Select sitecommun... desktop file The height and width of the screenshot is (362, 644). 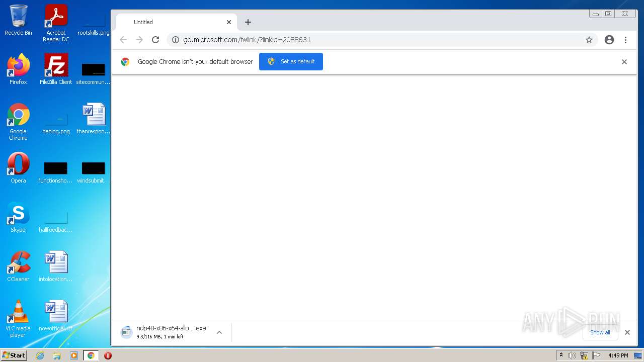click(94, 73)
